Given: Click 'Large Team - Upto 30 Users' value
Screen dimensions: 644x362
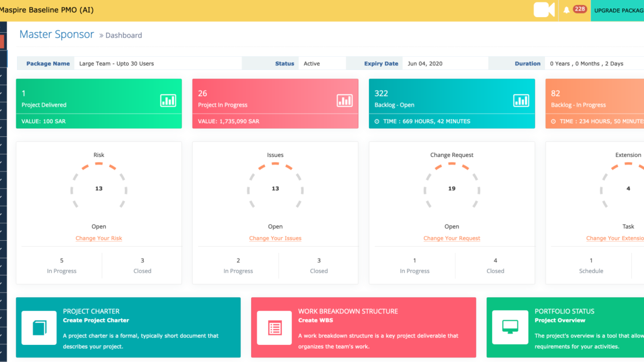Looking at the screenshot, I should click(x=117, y=64).
